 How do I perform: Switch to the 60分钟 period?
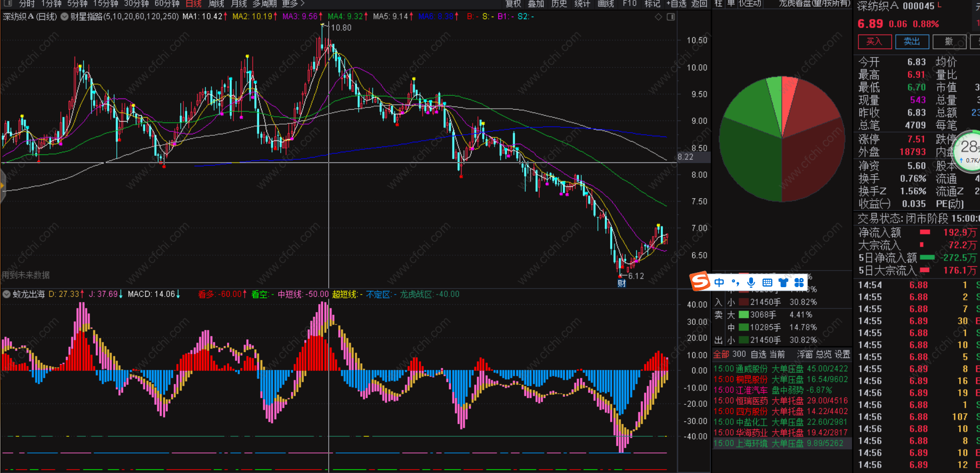click(167, 4)
